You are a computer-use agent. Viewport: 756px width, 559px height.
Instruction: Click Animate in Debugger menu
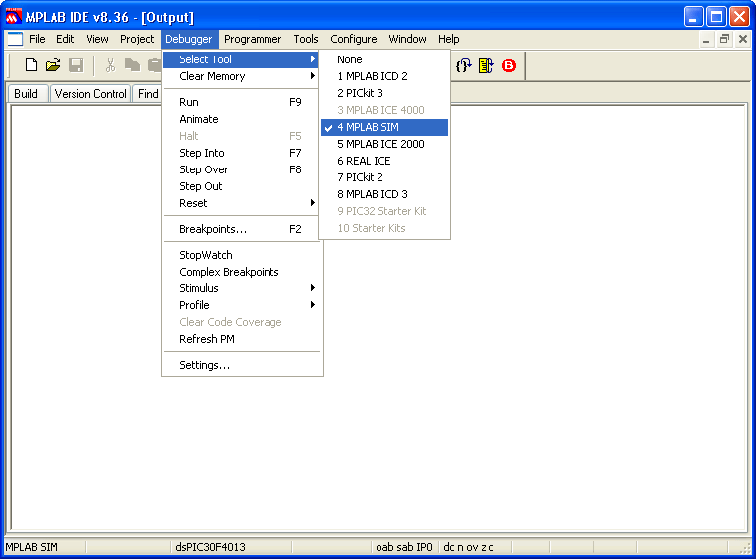[x=241, y=119]
